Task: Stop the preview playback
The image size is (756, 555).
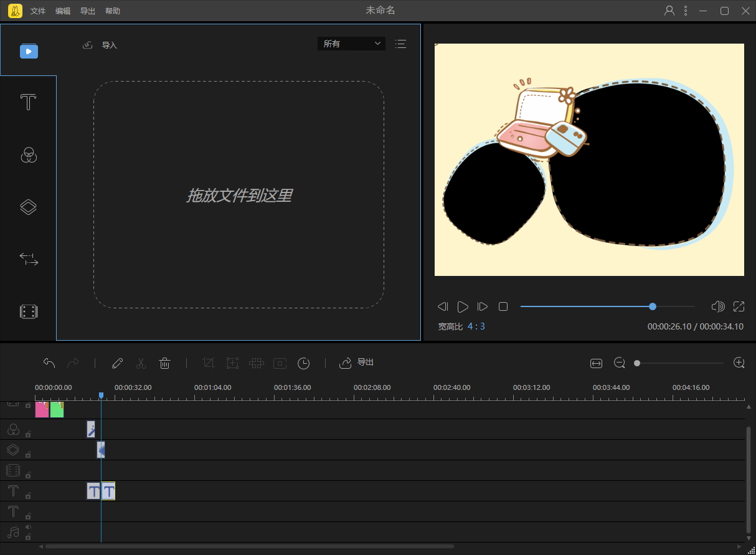Action: tap(503, 306)
